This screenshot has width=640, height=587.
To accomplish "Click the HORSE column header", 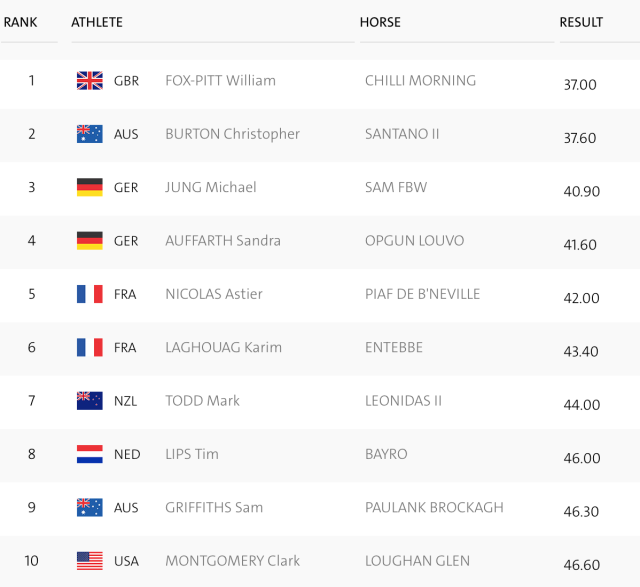I will (x=380, y=22).
